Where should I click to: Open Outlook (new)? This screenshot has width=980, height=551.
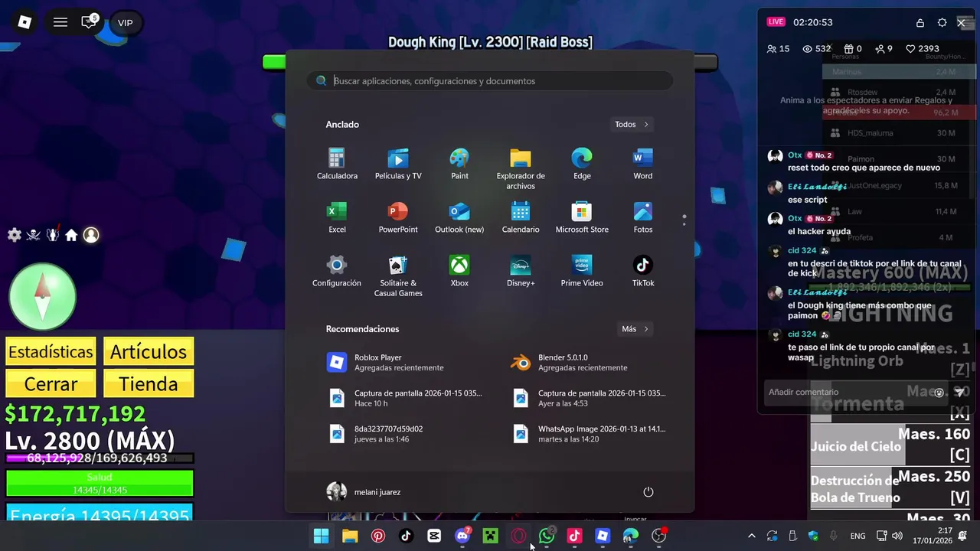pyautogui.click(x=459, y=218)
